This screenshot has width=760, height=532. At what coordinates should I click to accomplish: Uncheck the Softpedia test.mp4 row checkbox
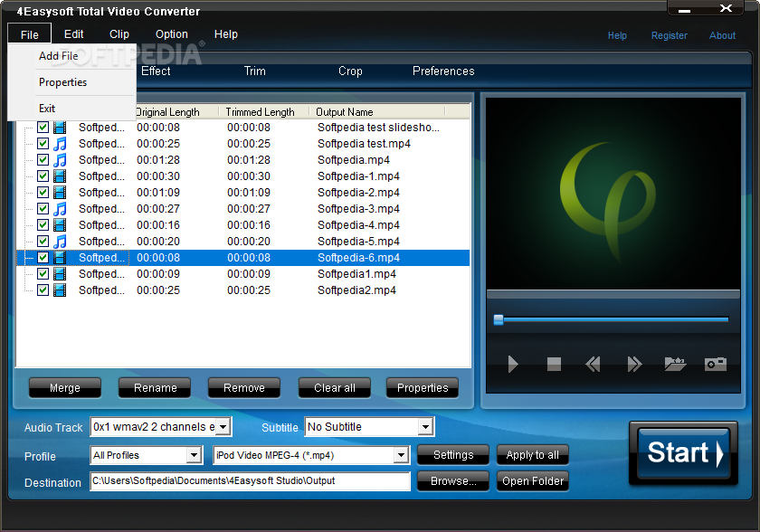click(43, 144)
